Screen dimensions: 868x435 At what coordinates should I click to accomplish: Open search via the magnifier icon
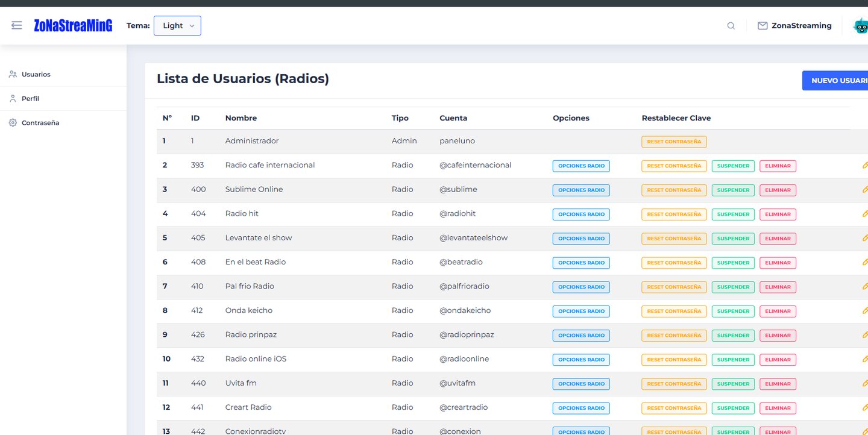(x=731, y=26)
